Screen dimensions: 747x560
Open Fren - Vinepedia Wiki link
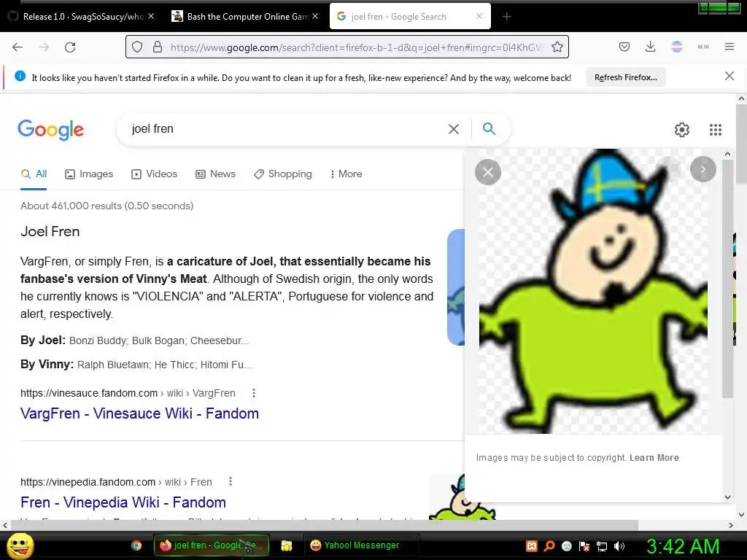point(123,502)
